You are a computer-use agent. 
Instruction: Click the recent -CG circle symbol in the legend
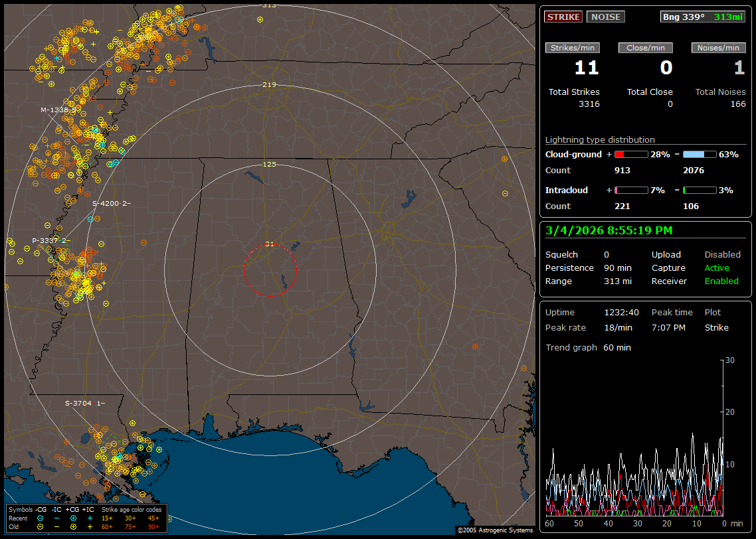coord(41,518)
